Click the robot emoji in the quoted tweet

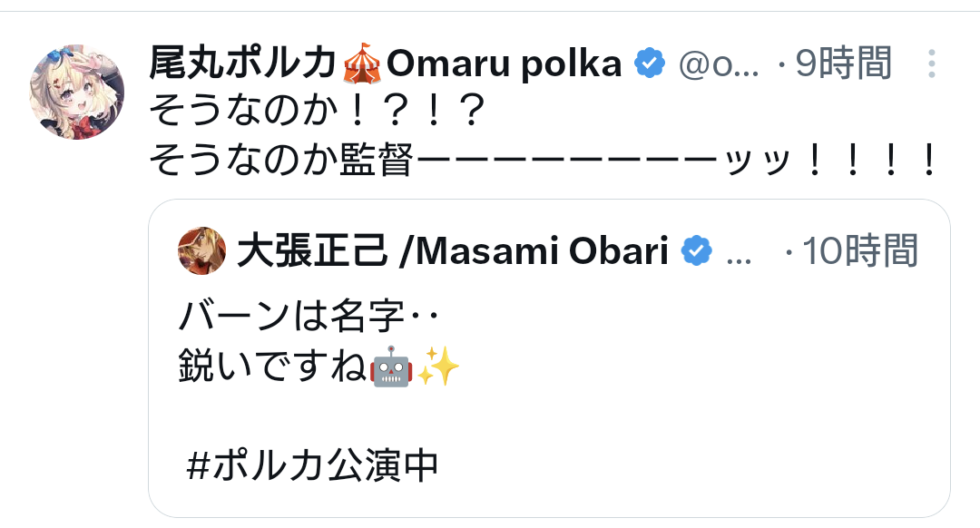[392, 367]
